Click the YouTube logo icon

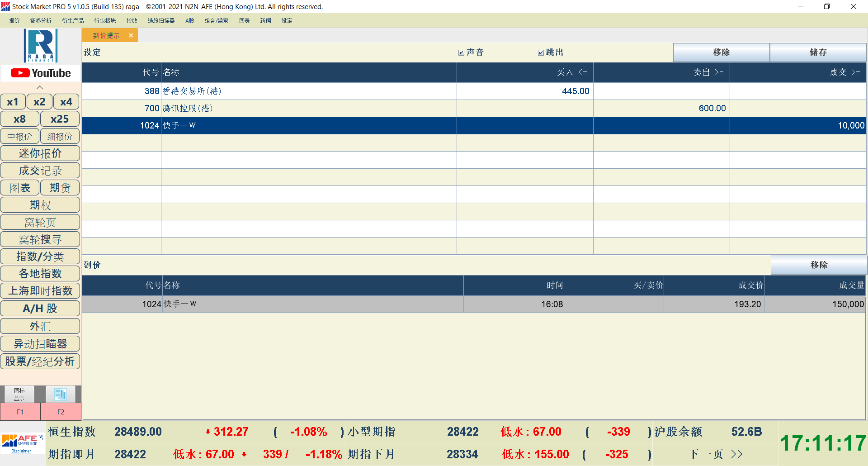click(41, 73)
